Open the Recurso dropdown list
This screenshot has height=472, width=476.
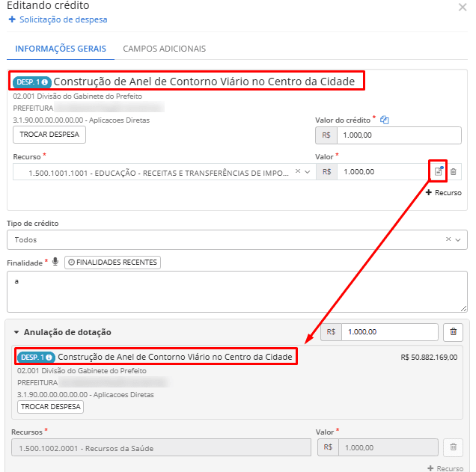(x=307, y=172)
